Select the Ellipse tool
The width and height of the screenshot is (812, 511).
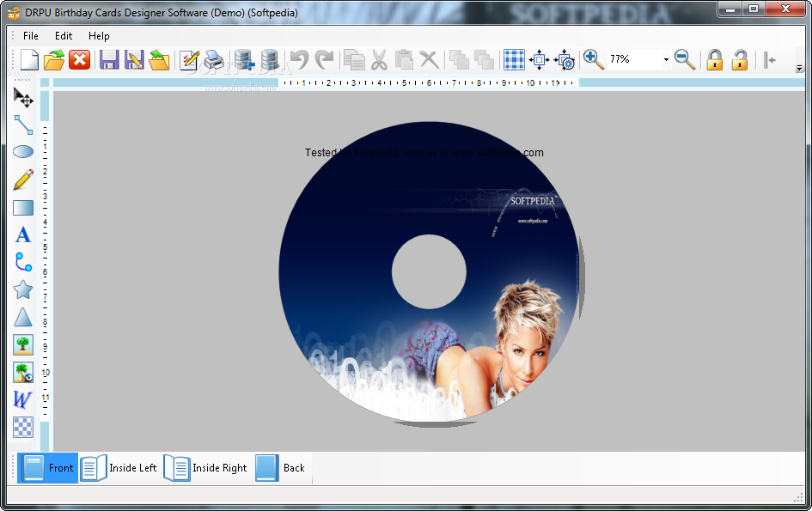click(23, 152)
